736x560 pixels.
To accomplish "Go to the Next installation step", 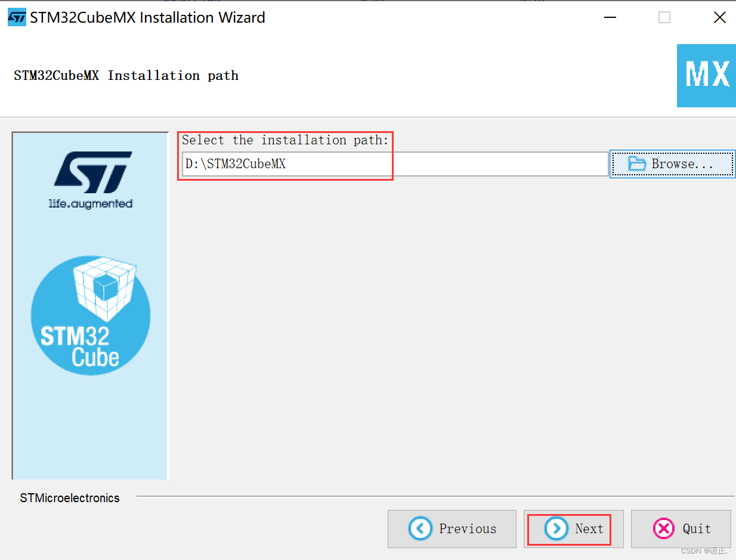I will point(574,528).
